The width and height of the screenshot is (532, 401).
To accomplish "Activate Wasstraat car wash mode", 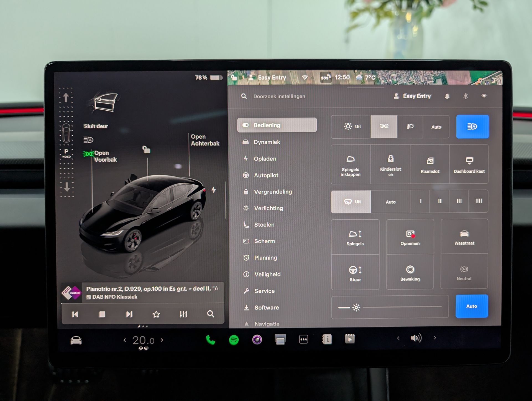I will coord(464,237).
